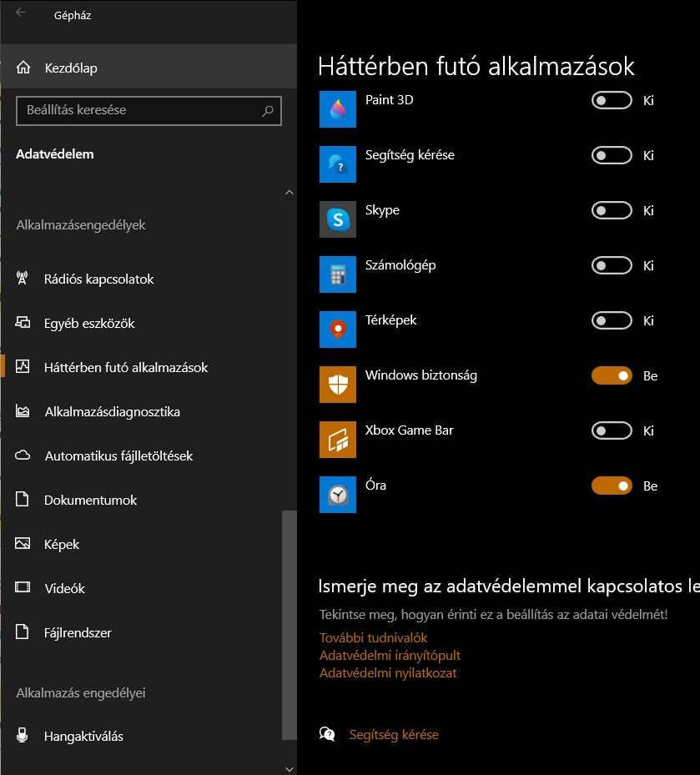700x775 pixels.
Task: Click the Xbox Game Bar icon
Action: [x=338, y=440]
